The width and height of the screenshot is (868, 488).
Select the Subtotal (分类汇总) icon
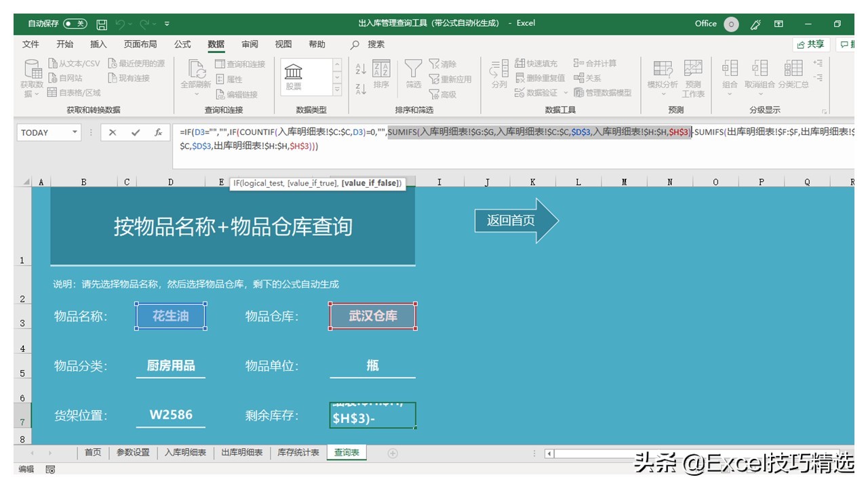(792, 70)
